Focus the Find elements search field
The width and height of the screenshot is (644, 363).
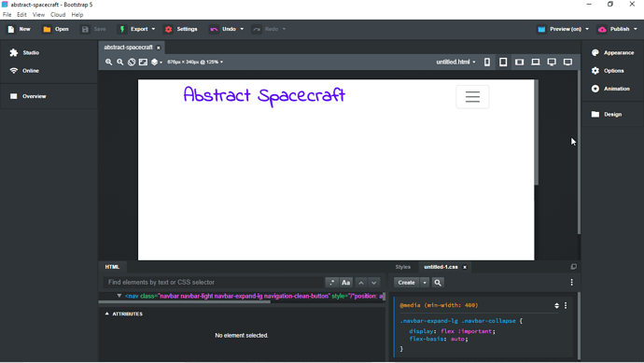pyautogui.click(x=214, y=283)
